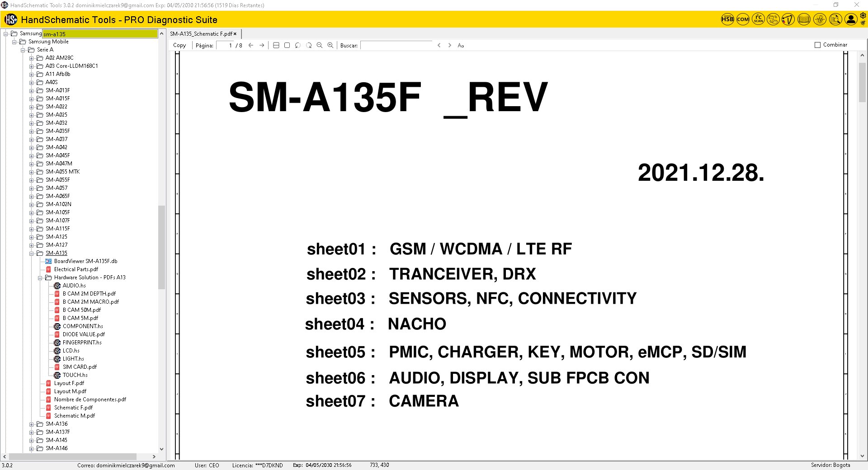This screenshot has height=470, width=868.
Task: Rotate the page clockwise
Action: [309, 45]
